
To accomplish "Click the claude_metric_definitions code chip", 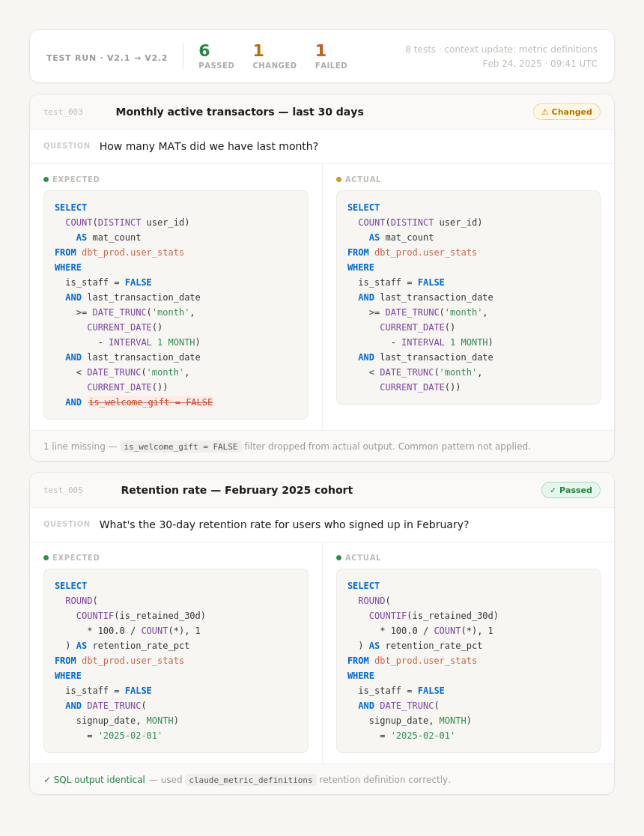I will 251,780.
